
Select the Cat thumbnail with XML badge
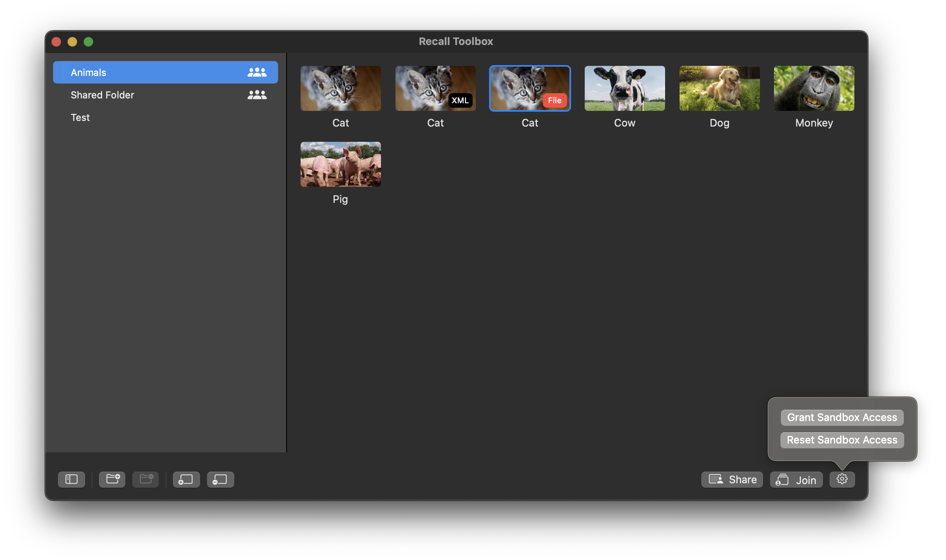click(x=435, y=88)
